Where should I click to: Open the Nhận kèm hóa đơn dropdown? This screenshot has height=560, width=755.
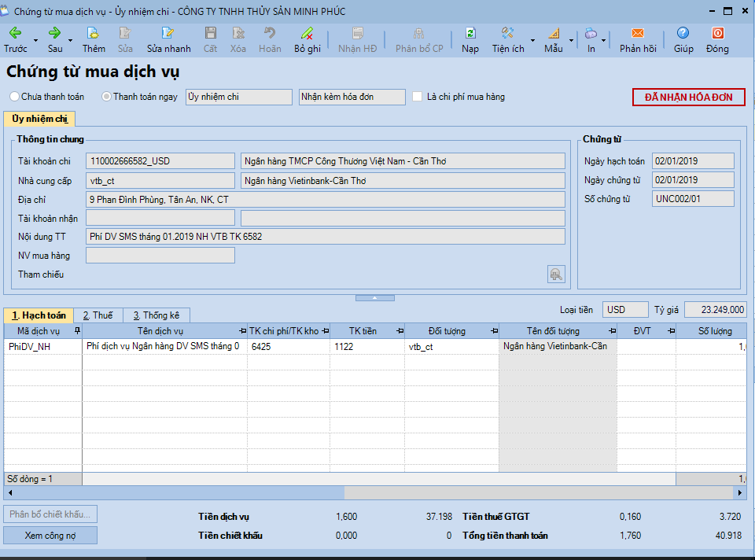pyautogui.click(x=352, y=97)
